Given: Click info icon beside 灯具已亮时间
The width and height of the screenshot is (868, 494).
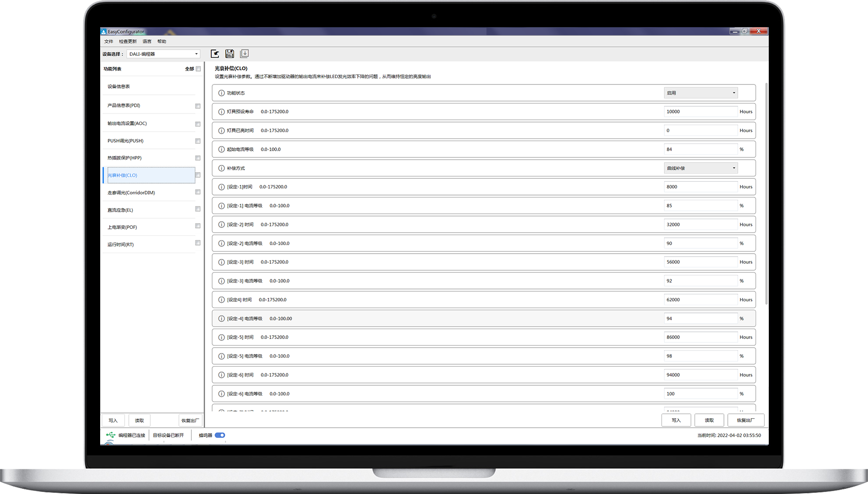Looking at the screenshot, I should pyautogui.click(x=221, y=131).
